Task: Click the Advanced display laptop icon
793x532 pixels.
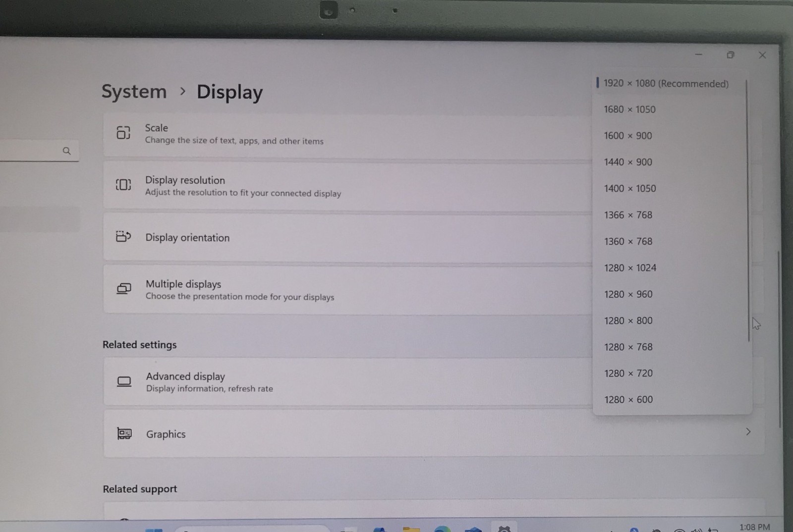Action: [x=124, y=381]
